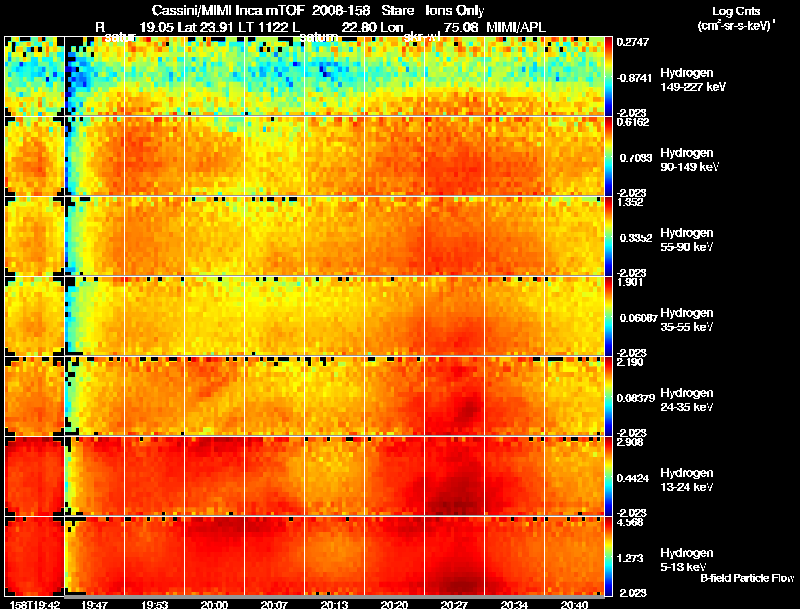800x609 pixels.
Task: Select the "(cm²-sr-s-keV)" units label
Action: coord(735,26)
